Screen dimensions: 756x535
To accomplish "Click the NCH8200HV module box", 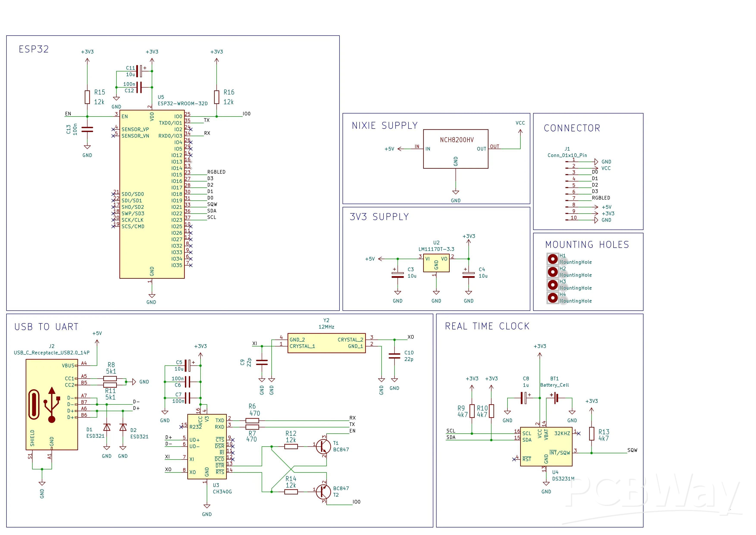I will click(x=455, y=149).
